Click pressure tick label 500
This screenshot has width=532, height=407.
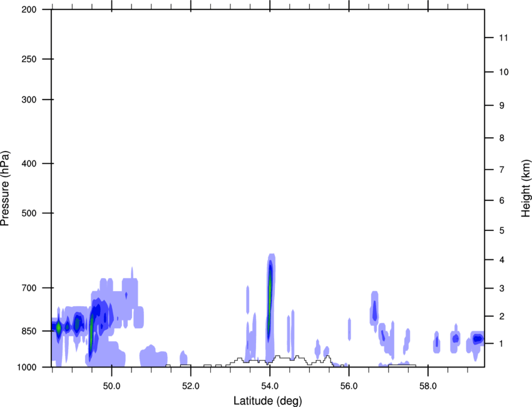point(29,213)
